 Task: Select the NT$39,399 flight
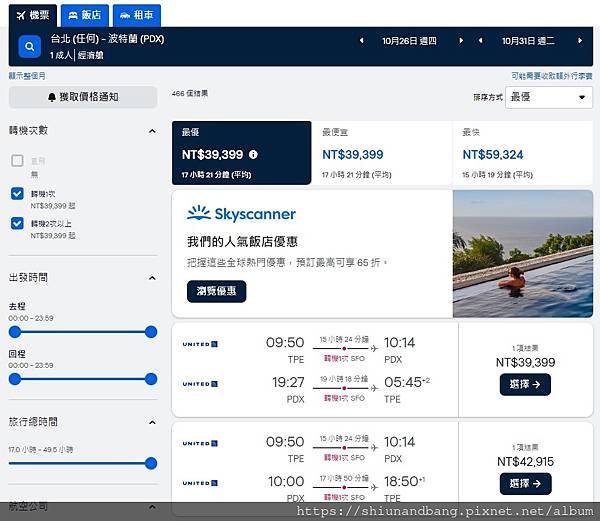point(525,384)
